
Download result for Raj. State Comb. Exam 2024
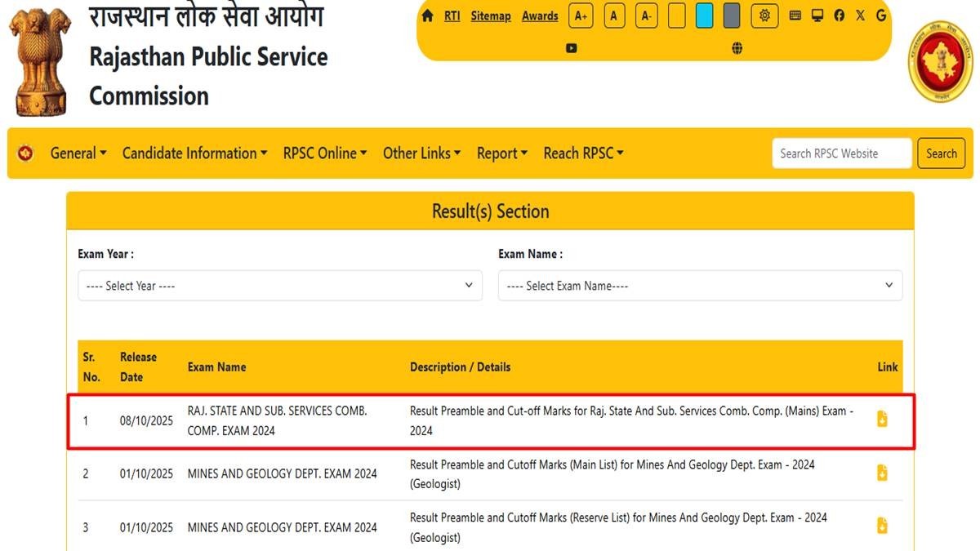pyautogui.click(x=882, y=420)
